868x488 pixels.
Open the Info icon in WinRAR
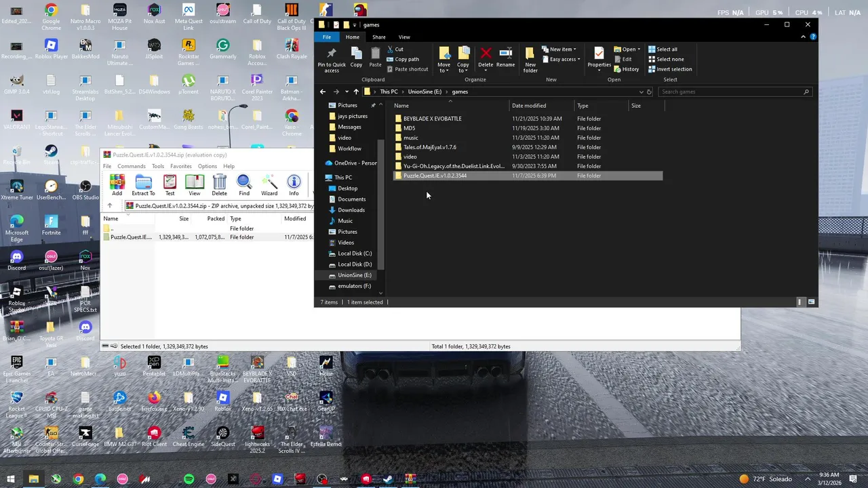294,185
